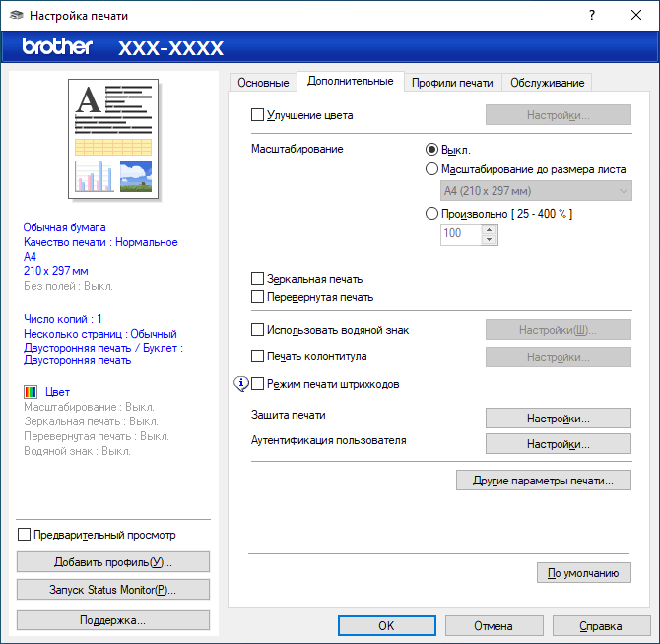Open Аутентификация пользователя Настройки button
Viewport: 660px width, 644px height.
click(559, 444)
